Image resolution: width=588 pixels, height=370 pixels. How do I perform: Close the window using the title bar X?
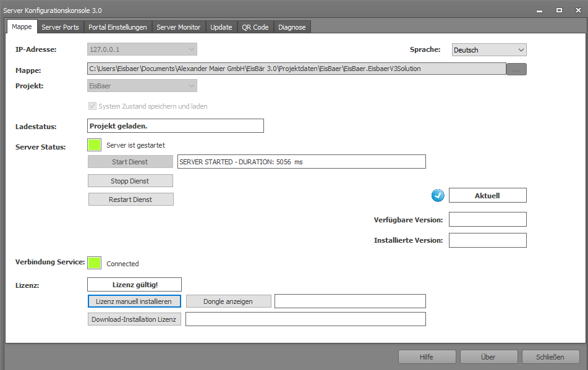point(578,11)
